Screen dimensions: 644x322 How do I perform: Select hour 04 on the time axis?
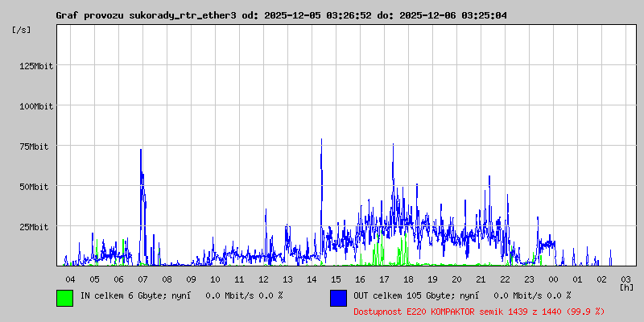click(70, 279)
